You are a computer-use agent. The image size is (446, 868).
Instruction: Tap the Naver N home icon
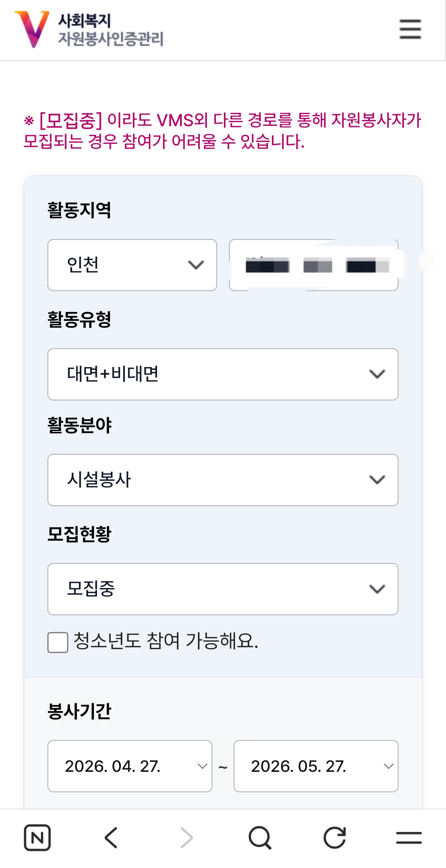[37, 838]
